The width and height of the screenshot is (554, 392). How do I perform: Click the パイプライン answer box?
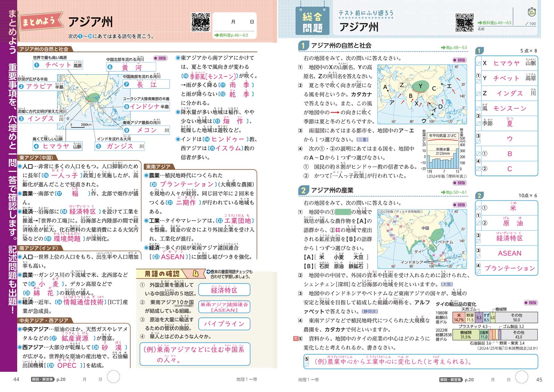[224, 324]
